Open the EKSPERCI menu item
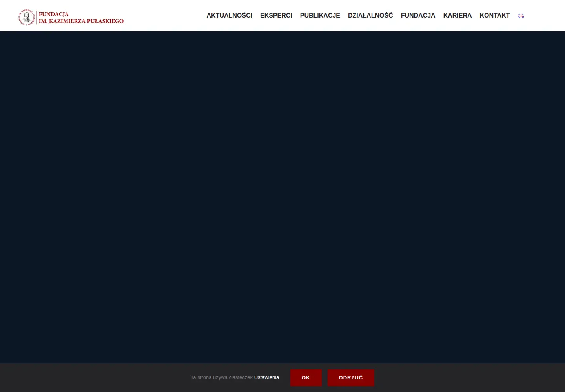 click(x=276, y=15)
